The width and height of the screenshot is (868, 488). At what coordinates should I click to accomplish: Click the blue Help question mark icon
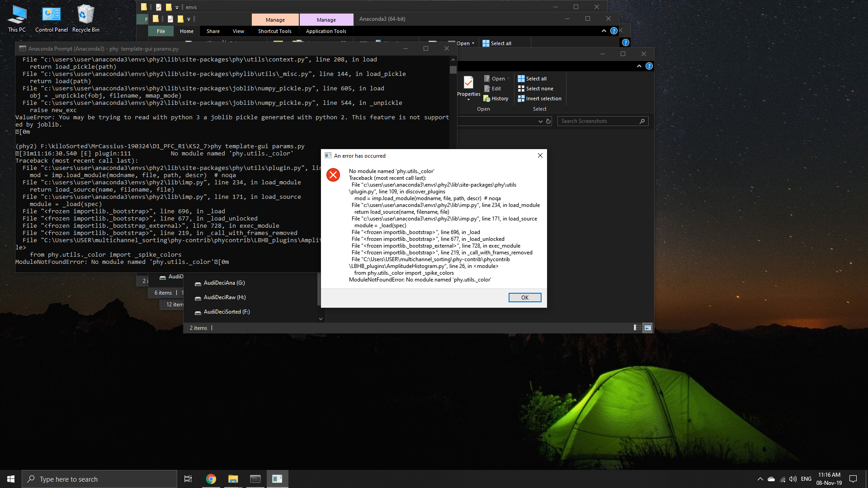pyautogui.click(x=650, y=66)
